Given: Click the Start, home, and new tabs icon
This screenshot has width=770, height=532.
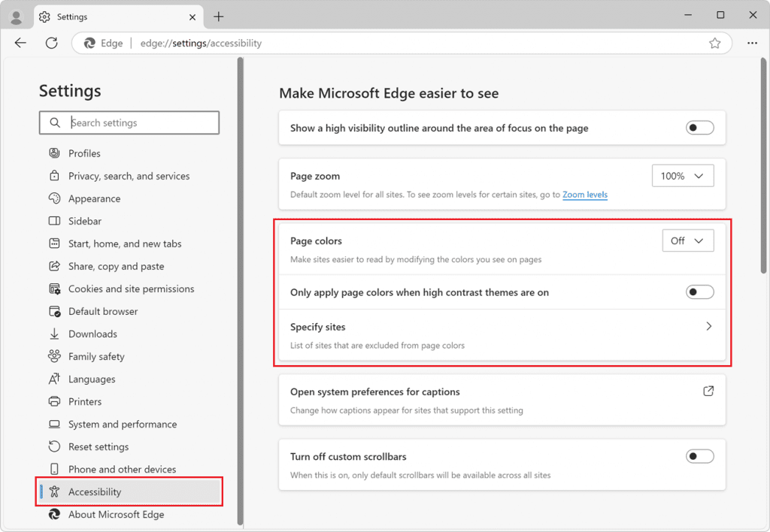Looking at the screenshot, I should pyautogui.click(x=54, y=243).
